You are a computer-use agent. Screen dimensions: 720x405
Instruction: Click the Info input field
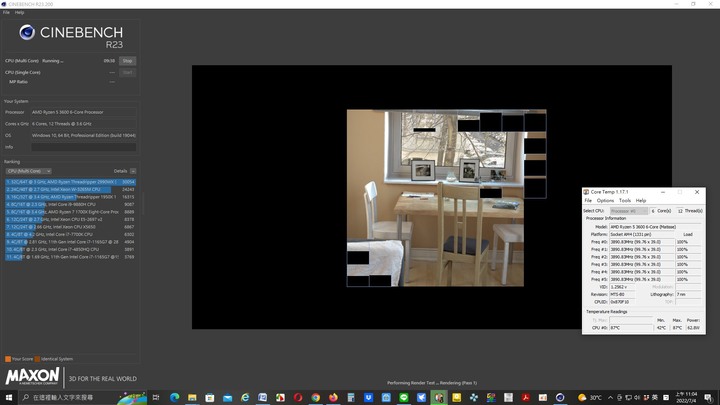coord(84,147)
